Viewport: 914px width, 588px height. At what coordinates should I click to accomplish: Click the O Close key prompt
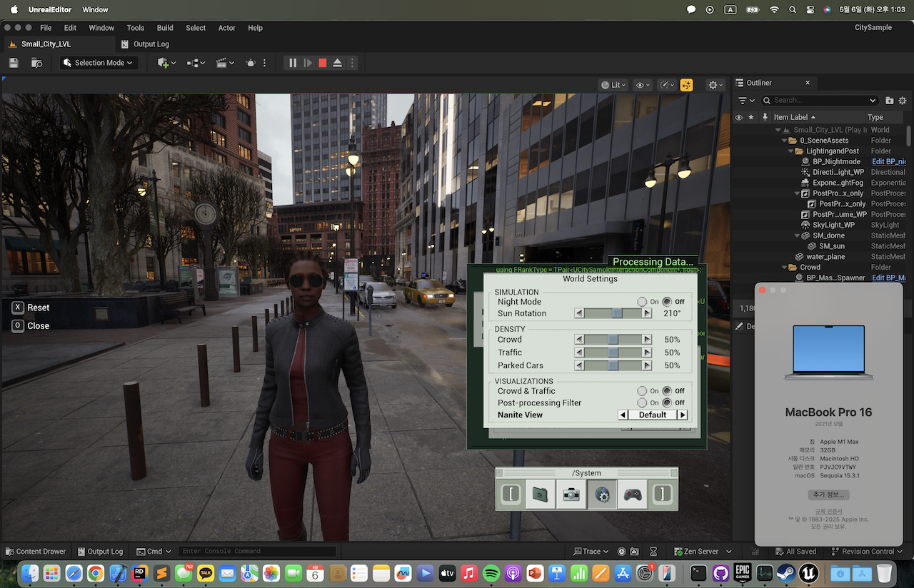31,325
